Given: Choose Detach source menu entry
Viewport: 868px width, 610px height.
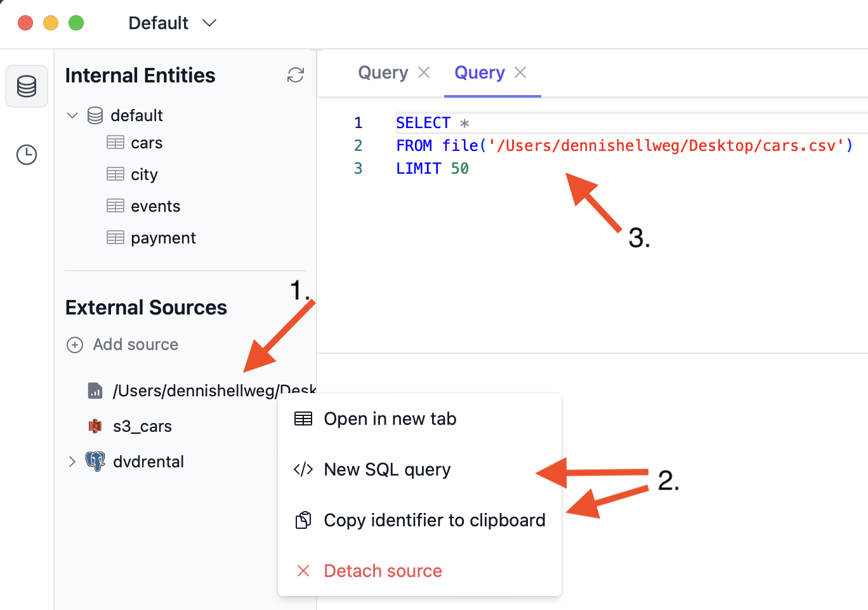Looking at the screenshot, I should (419, 571).
